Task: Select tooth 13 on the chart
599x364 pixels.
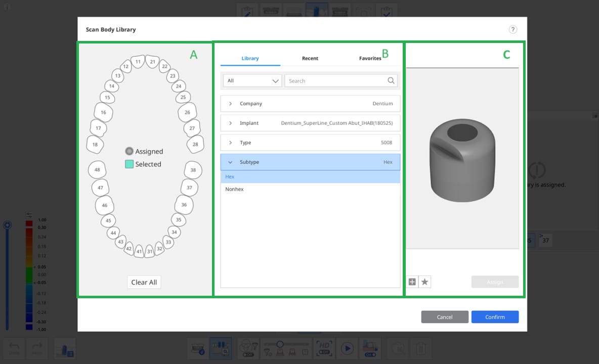Action: tap(118, 75)
